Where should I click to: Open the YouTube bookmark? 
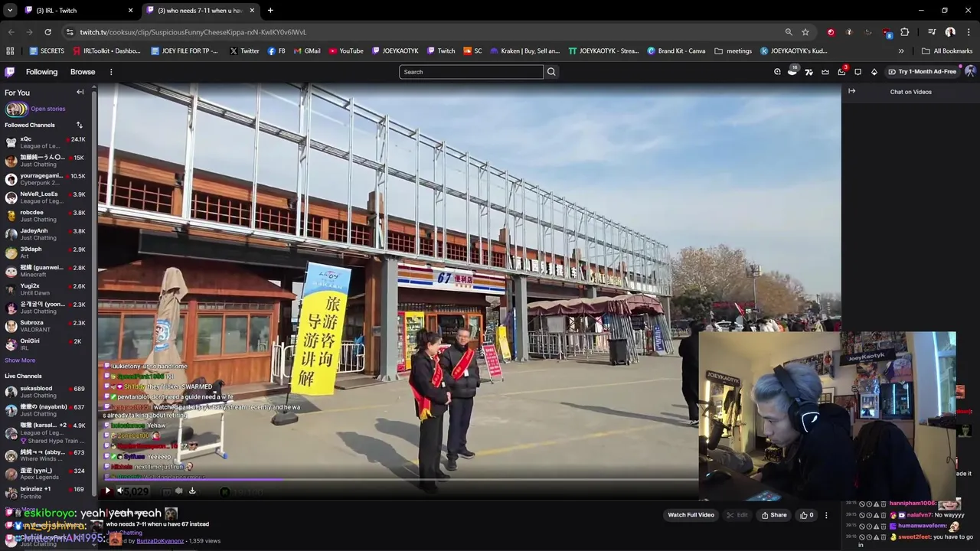[346, 51]
